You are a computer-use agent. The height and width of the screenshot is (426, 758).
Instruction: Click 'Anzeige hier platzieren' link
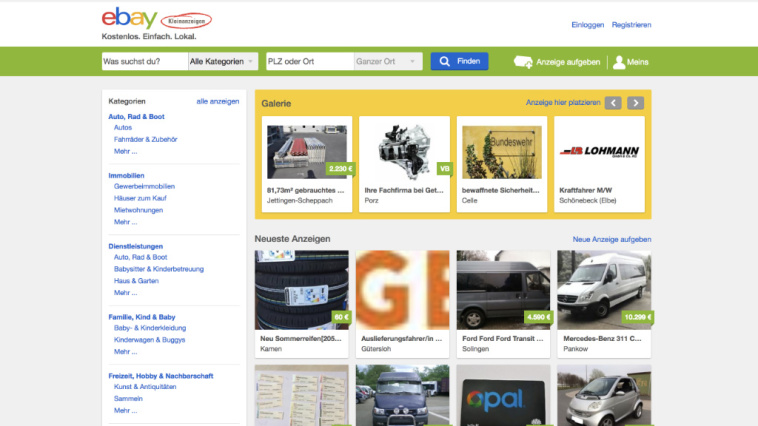pos(563,103)
